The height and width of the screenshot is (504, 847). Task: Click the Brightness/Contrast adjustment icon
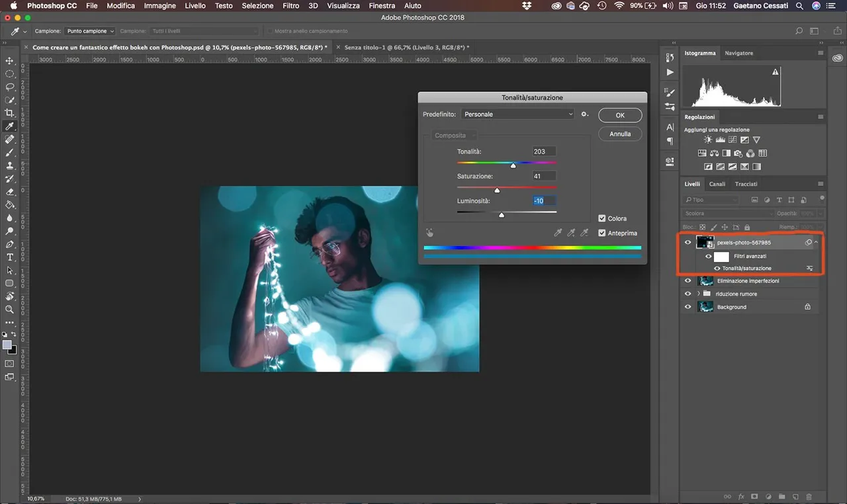point(708,140)
